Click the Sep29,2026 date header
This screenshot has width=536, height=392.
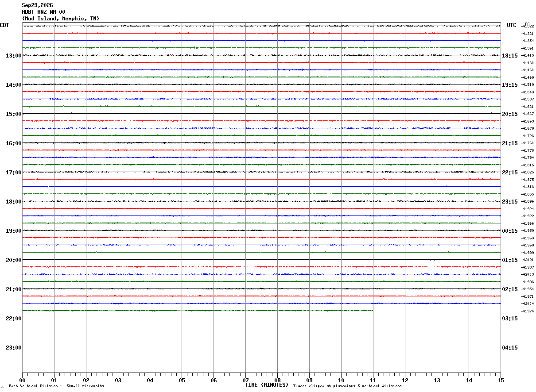coord(37,5)
